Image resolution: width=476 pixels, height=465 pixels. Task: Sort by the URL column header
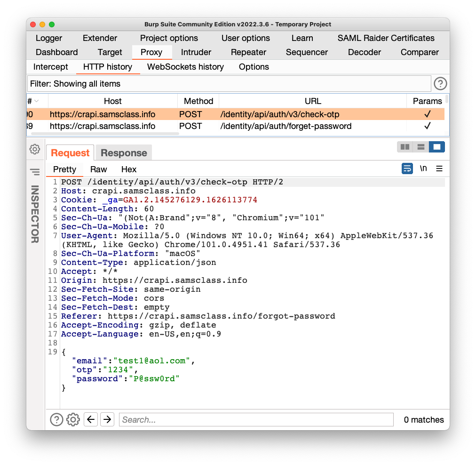(x=313, y=101)
